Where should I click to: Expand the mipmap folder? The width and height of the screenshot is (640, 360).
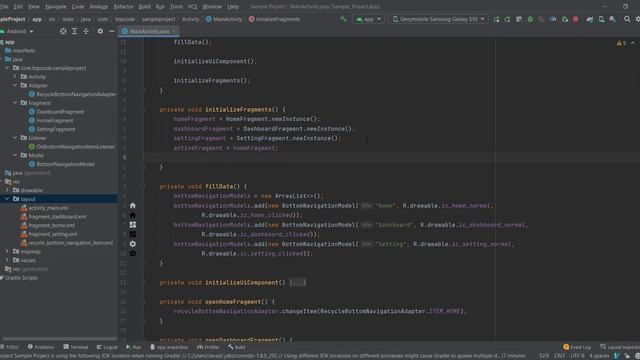7,251
